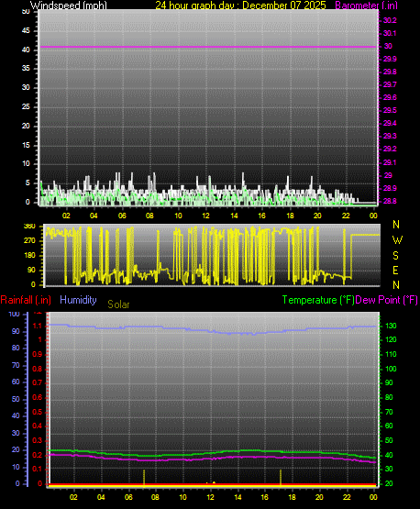This screenshot has height=509, width=420.
Task: Select the 'Humidity' legend label
Action: (x=78, y=300)
